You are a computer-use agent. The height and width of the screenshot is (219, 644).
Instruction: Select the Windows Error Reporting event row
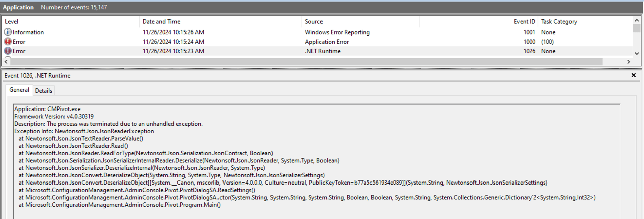[337, 32]
